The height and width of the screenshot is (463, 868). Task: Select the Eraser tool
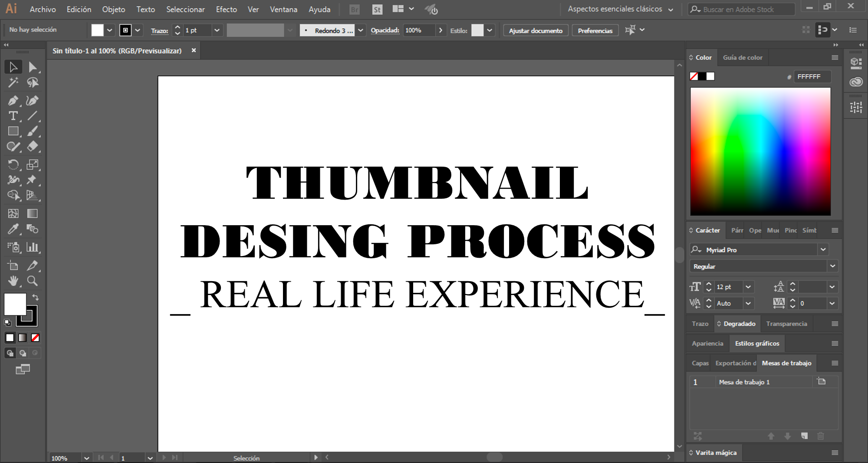click(33, 146)
